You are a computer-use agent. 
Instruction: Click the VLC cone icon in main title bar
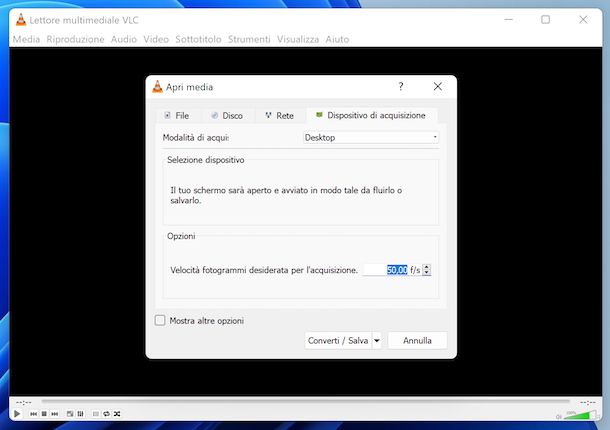(x=21, y=20)
